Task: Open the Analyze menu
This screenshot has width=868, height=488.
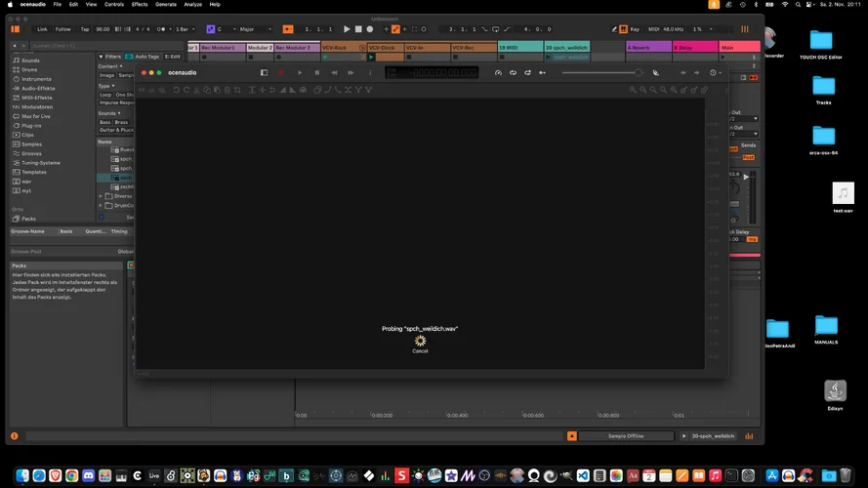Action: (193, 4)
